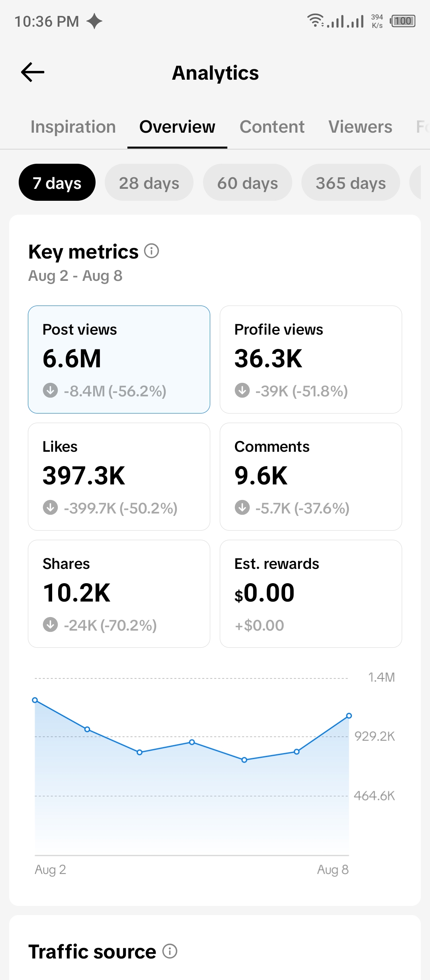Open the Viewers tab
Viewport: 430px width, 980px height.
[x=360, y=127]
